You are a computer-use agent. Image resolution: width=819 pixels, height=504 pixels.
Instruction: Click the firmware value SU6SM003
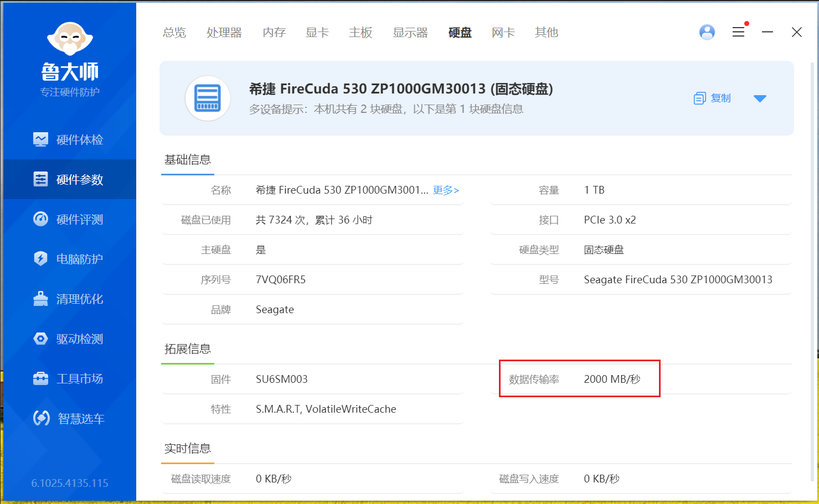[282, 379]
